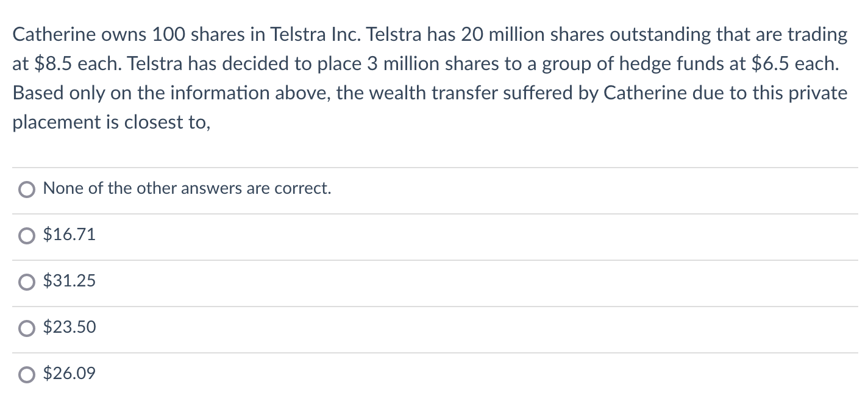Screen dimensions: 868x401
Task: Select the 'None of the other answers' radio
Action: [x=27, y=189]
